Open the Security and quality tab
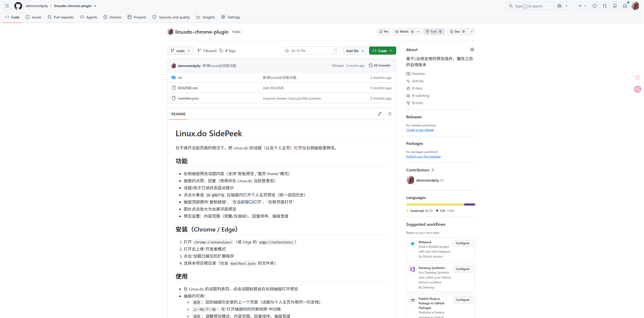 171,17
